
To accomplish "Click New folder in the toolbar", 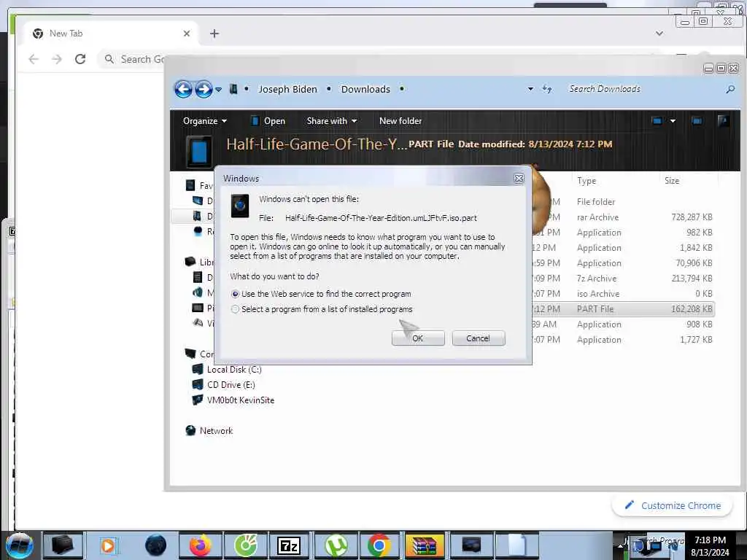I will (x=400, y=121).
